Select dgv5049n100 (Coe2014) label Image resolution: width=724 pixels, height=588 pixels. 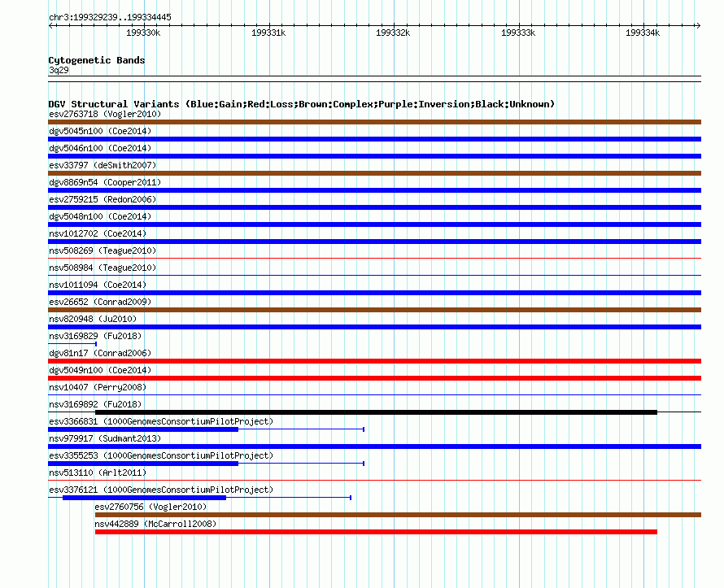pyautogui.click(x=100, y=370)
